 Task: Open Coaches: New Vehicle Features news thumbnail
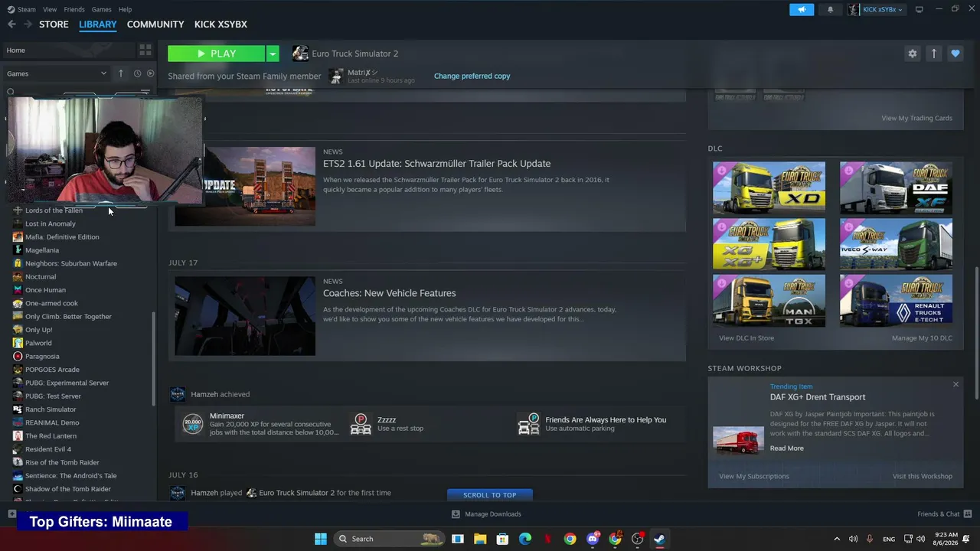tap(245, 316)
